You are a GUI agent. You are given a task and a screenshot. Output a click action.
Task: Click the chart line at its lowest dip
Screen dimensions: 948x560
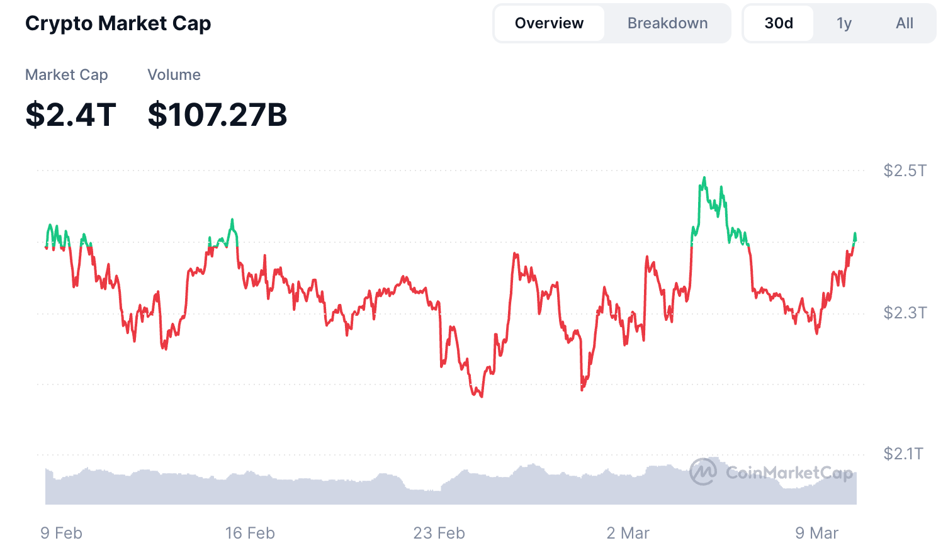point(481,396)
